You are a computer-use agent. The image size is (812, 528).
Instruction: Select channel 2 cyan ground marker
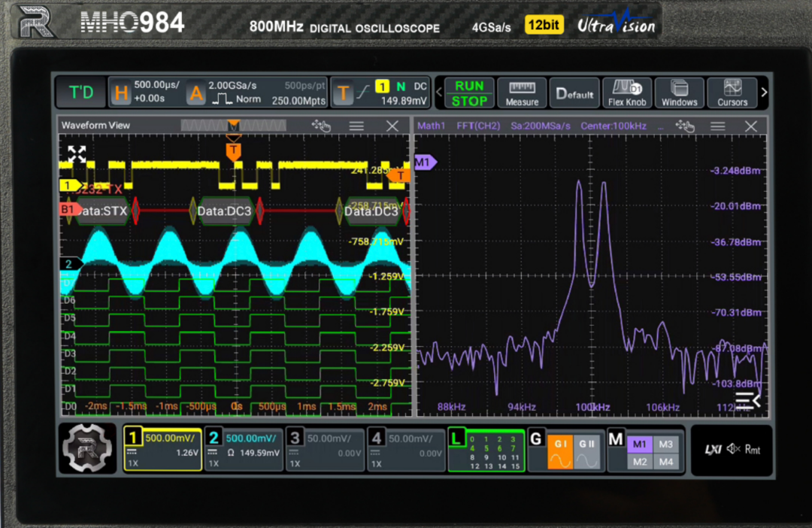[x=70, y=264]
